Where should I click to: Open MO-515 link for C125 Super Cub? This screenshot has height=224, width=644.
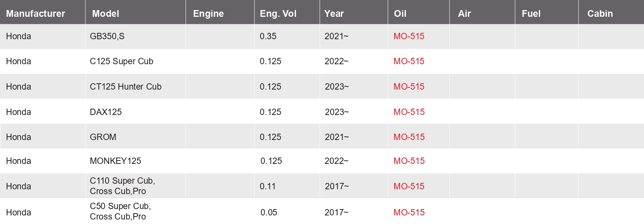click(409, 61)
